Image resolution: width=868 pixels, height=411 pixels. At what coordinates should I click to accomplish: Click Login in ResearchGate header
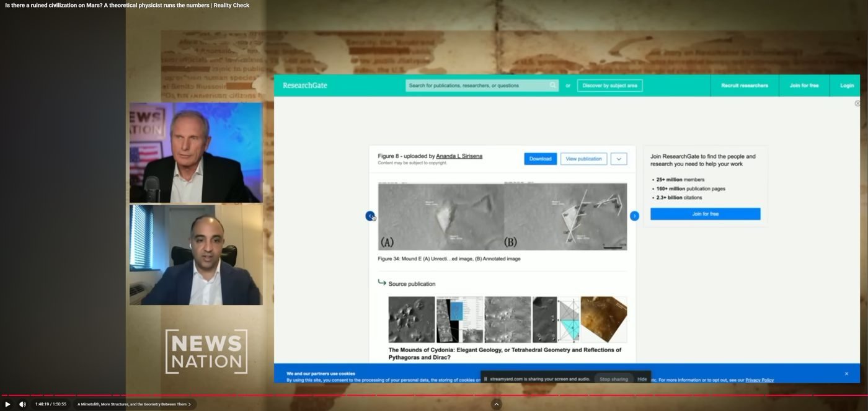847,86
